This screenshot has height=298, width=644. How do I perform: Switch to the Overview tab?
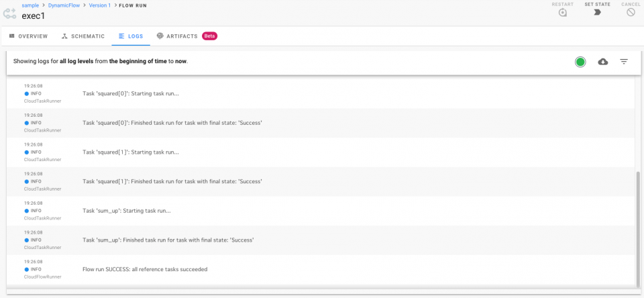28,36
